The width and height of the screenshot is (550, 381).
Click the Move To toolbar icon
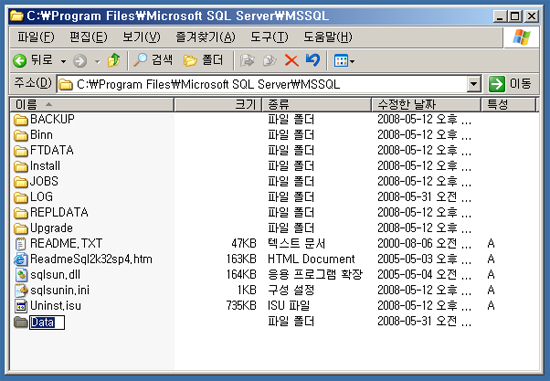(x=247, y=61)
